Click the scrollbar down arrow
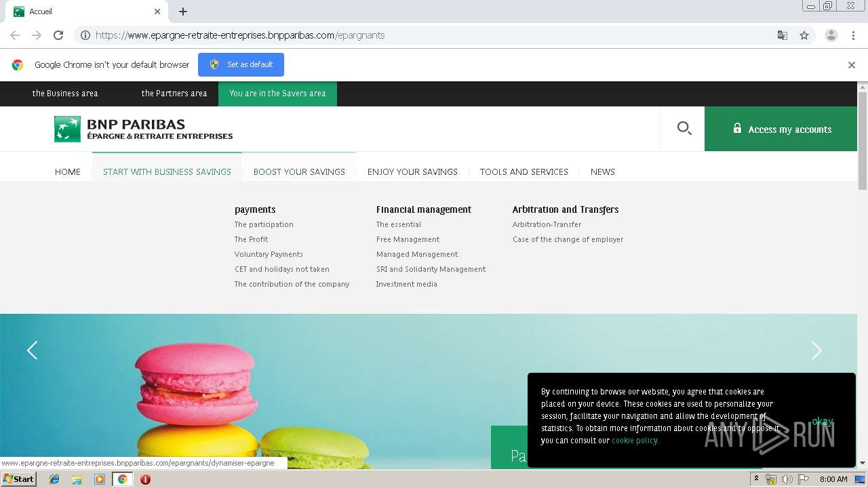 coord(863,464)
